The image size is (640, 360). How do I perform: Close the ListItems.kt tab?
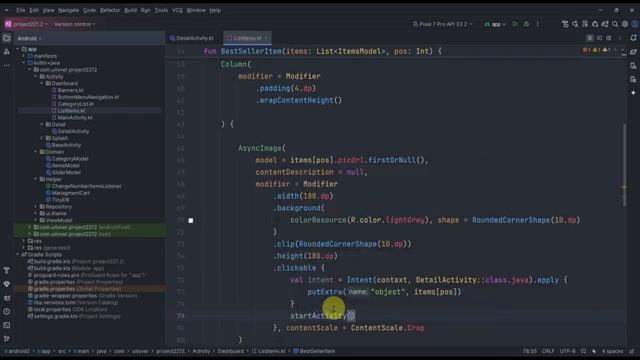pos(266,38)
